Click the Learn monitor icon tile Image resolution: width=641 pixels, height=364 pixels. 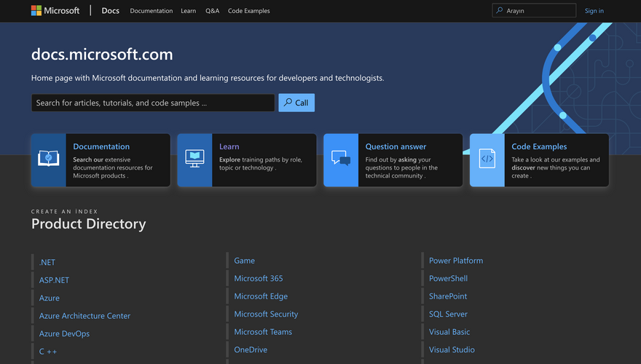pos(194,160)
